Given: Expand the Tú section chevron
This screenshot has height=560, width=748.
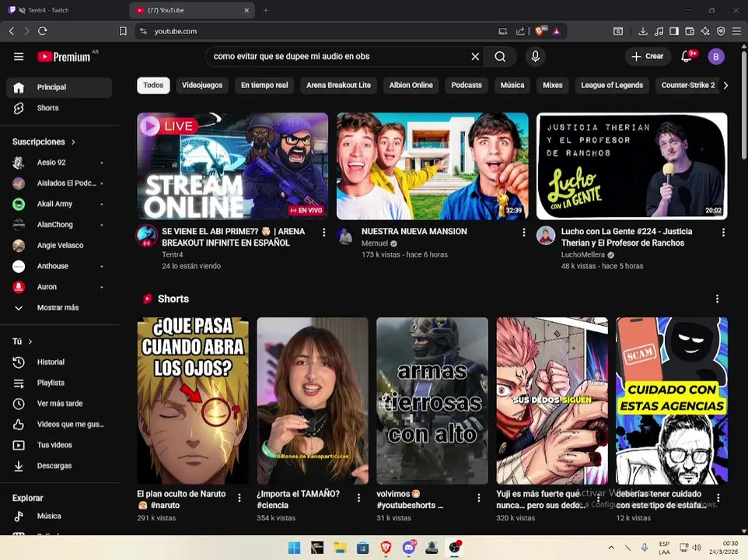Looking at the screenshot, I should click(x=30, y=341).
